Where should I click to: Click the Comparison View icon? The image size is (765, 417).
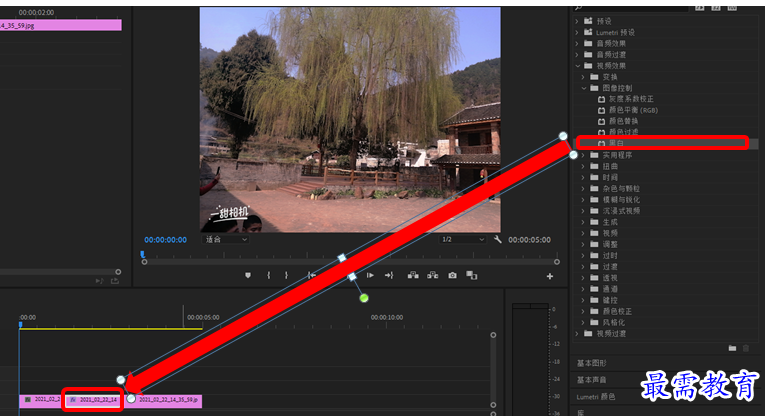(471, 276)
